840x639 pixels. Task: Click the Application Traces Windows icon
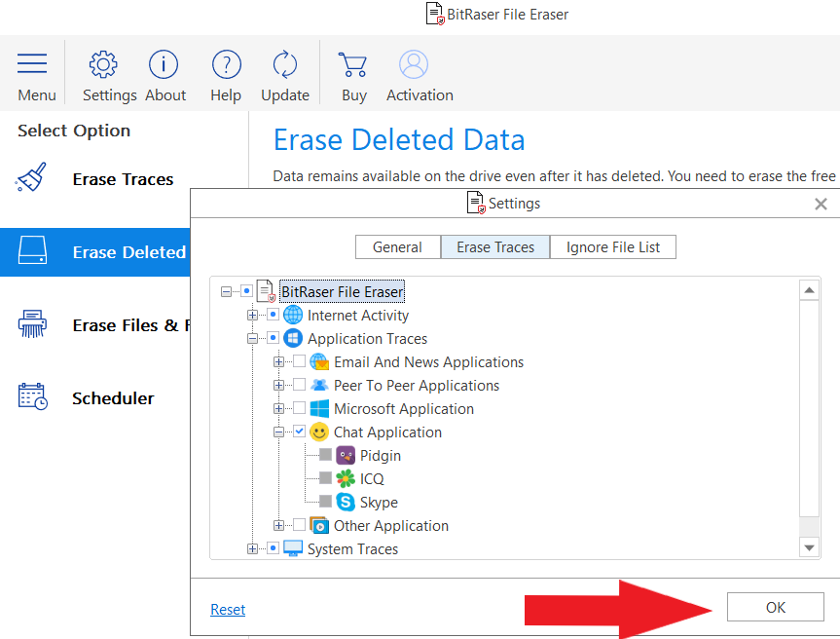(293, 338)
